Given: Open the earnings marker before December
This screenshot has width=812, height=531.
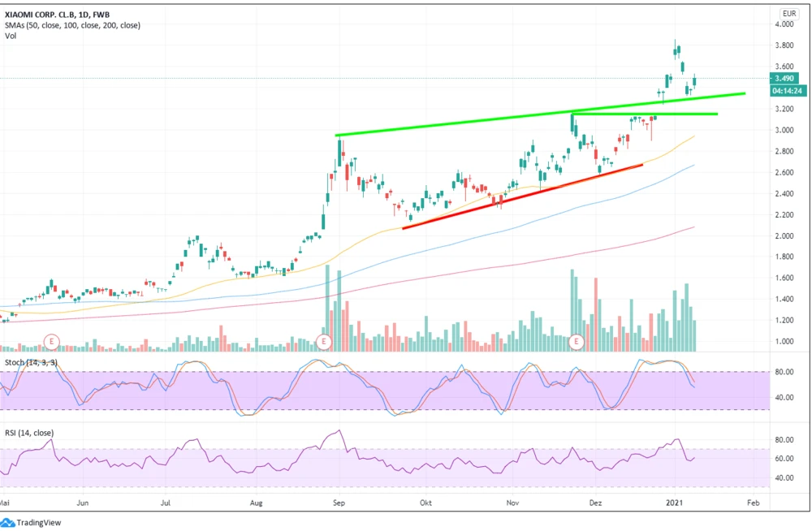Looking at the screenshot, I should [x=577, y=339].
